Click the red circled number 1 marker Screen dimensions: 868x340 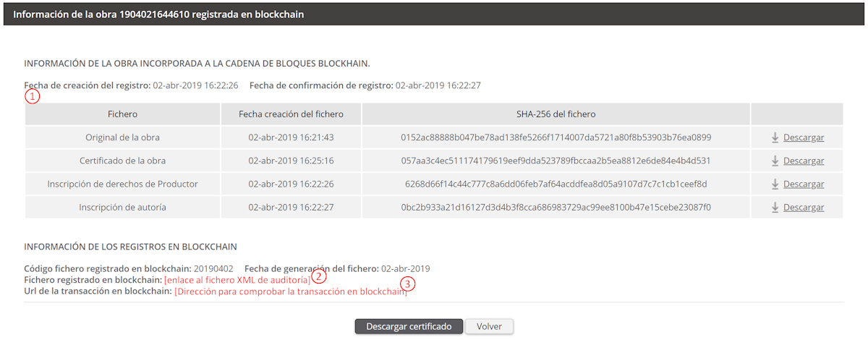(x=32, y=96)
